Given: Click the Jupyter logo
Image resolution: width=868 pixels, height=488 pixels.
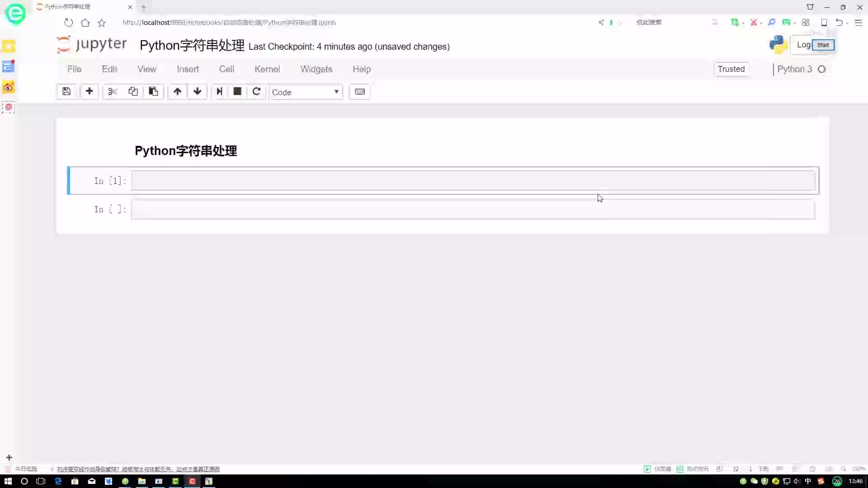Looking at the screenshot, I should [92, 44].
